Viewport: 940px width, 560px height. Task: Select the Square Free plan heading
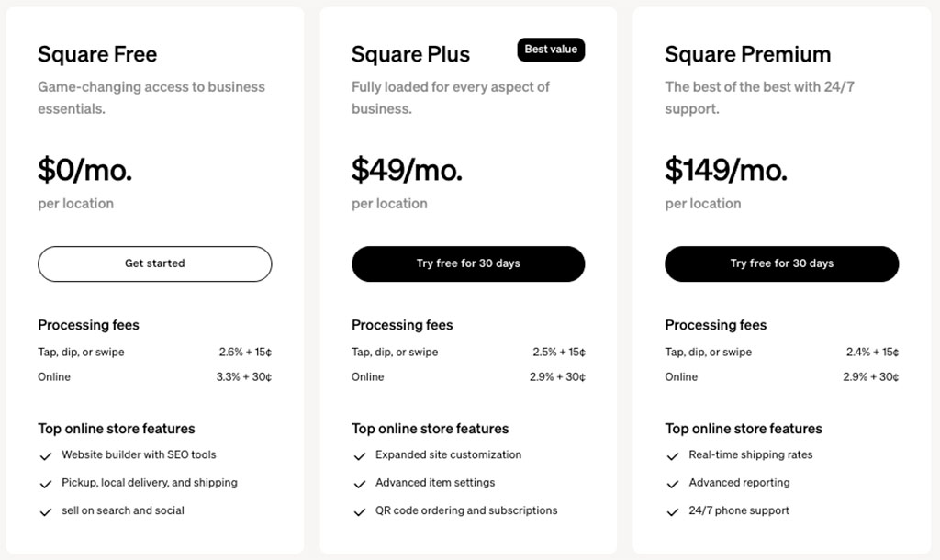point(97,54)
